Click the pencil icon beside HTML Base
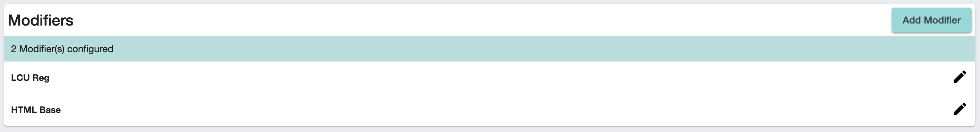980x132 pixels. coord(960,109)
